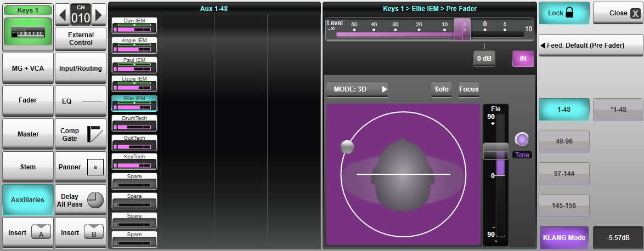
Task: Switch to aux range 97-144
Action: pos(564,173)
